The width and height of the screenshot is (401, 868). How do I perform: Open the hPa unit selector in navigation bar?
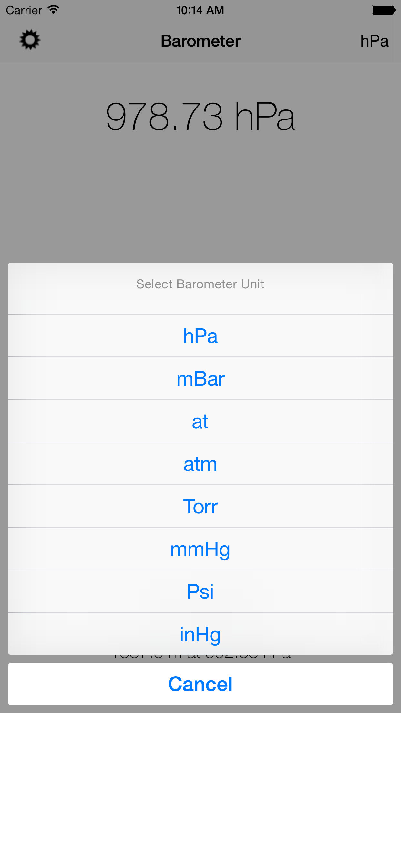374,41
